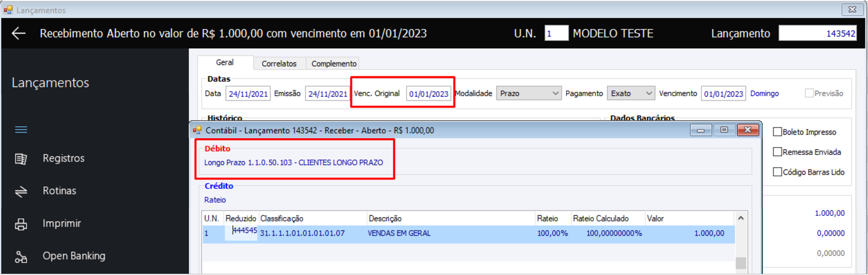Click the Lançamentos window title icon
The height and width of the screenshot is (275, 868).
(x=8, y=10)
